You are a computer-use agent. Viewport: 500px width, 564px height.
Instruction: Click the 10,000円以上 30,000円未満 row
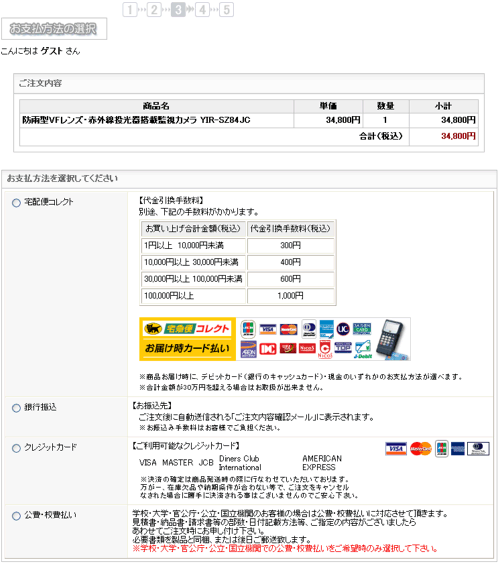238,262
